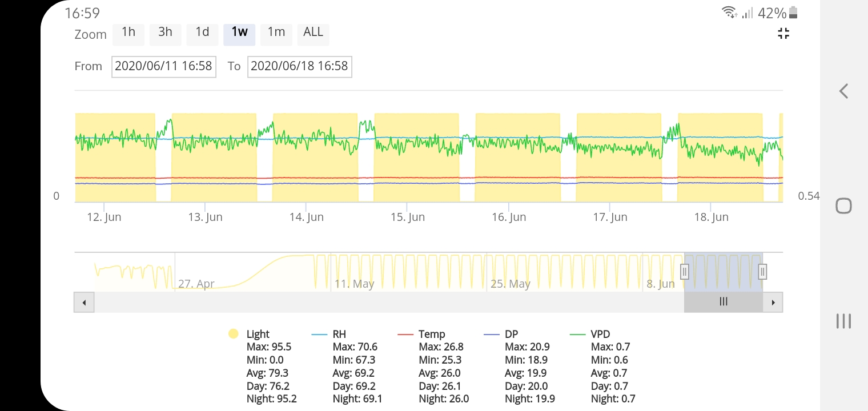Tap the Wi-Fi status icon
The image size is (868, 411).
(729, 13)
